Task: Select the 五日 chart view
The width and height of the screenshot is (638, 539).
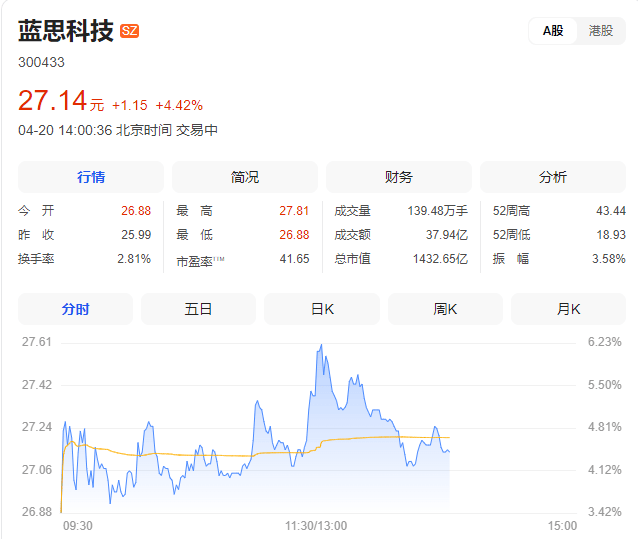Action: pos(199,309)
